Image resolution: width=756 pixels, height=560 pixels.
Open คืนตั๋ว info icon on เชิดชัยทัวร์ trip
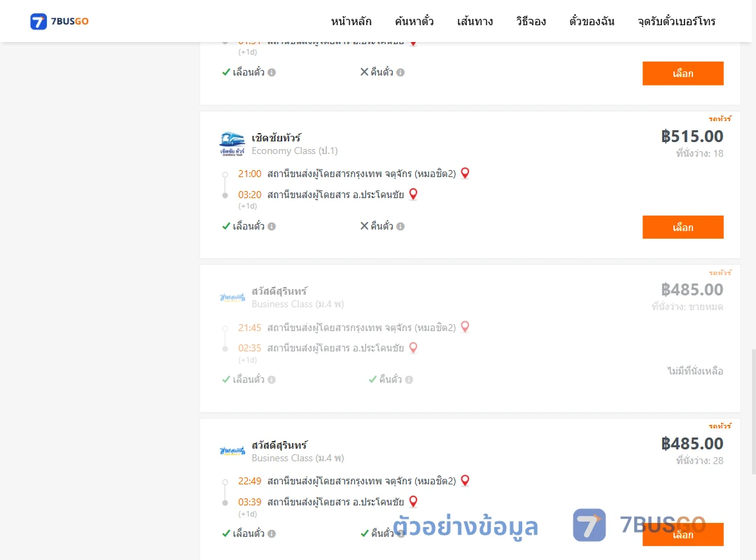click(x=400, y=226)
